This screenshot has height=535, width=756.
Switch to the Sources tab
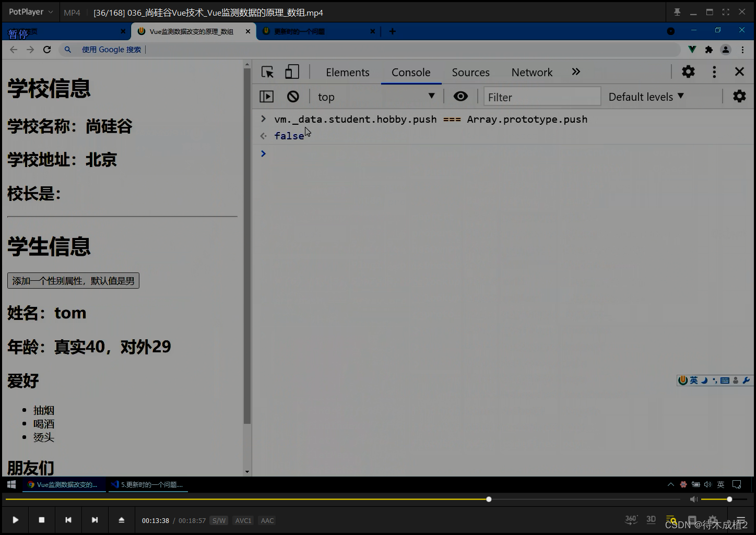470,73
